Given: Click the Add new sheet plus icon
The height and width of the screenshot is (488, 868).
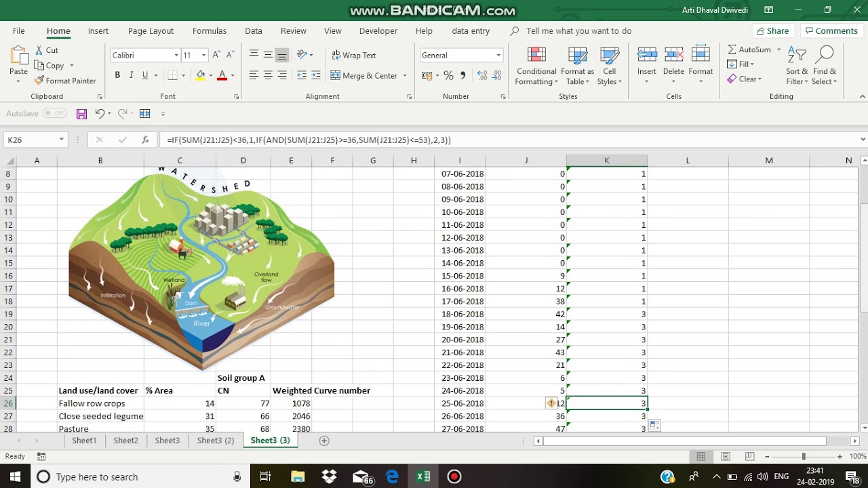Looking at the screenshot, I should 324,441.
